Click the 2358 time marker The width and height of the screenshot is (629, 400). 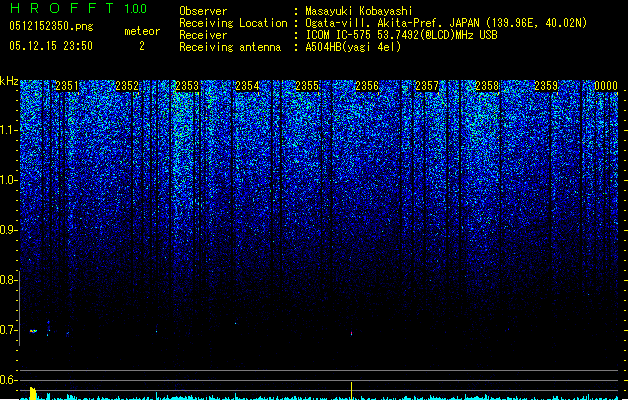[487, 86]
